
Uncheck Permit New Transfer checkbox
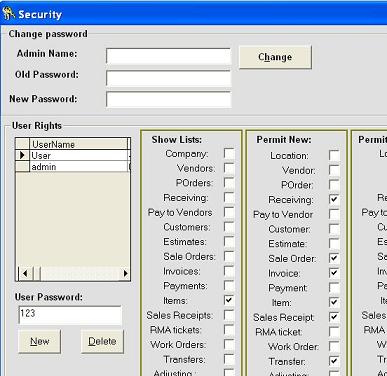pyautogui.click(x=334, y=361)
